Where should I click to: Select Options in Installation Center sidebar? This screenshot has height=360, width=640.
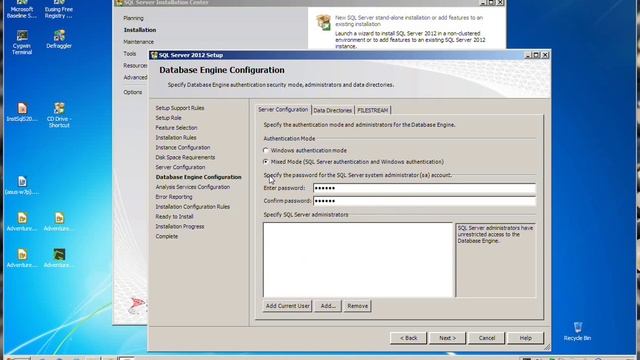point(133,92)
